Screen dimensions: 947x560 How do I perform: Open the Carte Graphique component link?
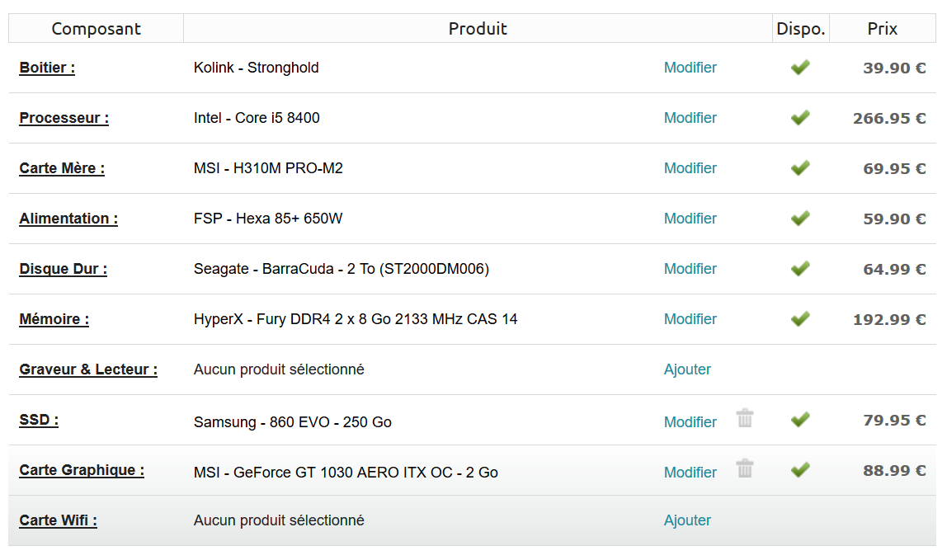[x=82, y=470]
